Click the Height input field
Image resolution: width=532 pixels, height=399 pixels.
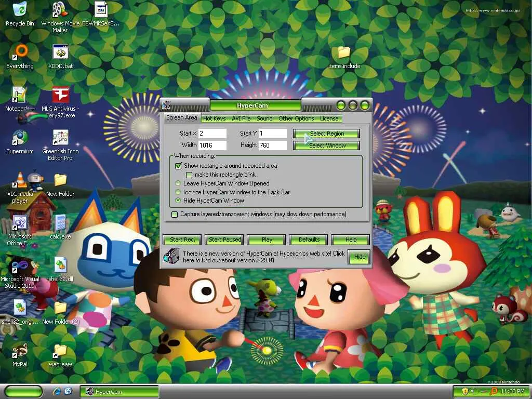pyautogui.click(x=273, y=145)
